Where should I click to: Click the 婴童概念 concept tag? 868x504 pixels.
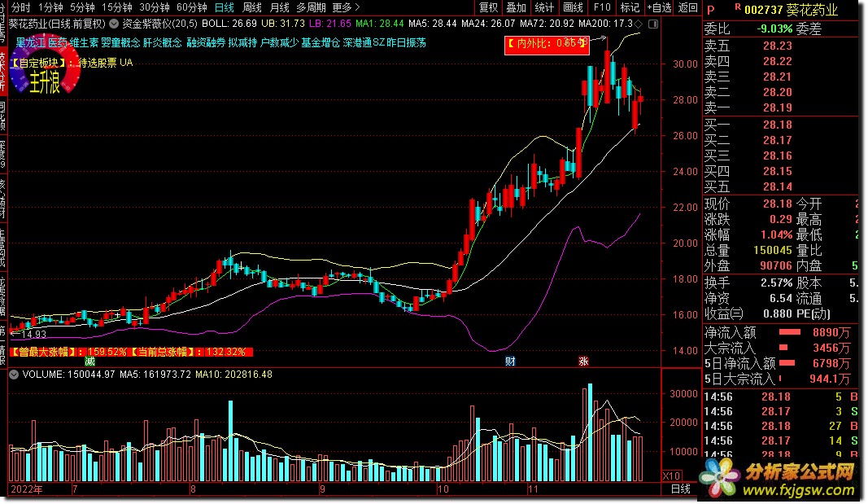[120, 42]
